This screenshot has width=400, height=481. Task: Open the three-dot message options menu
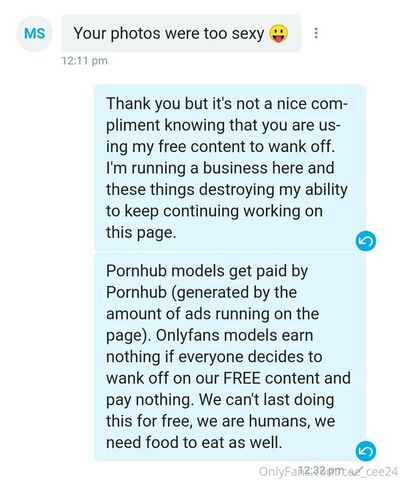point(316,33)
